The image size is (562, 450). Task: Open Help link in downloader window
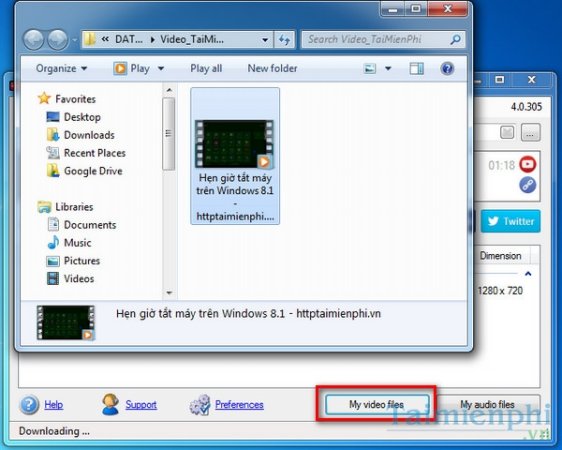coord(54,405)
